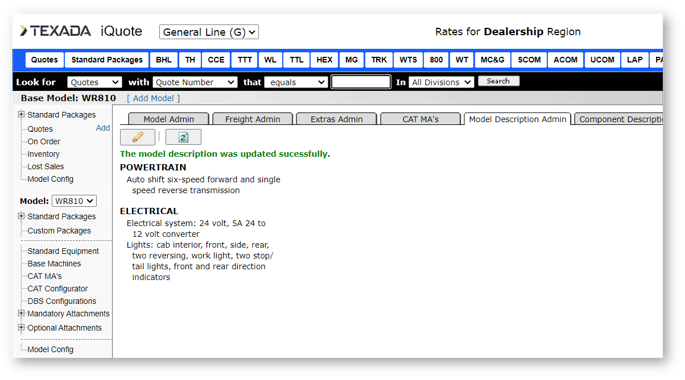Open Base Machines in the tree

click(x=54, y=263)
